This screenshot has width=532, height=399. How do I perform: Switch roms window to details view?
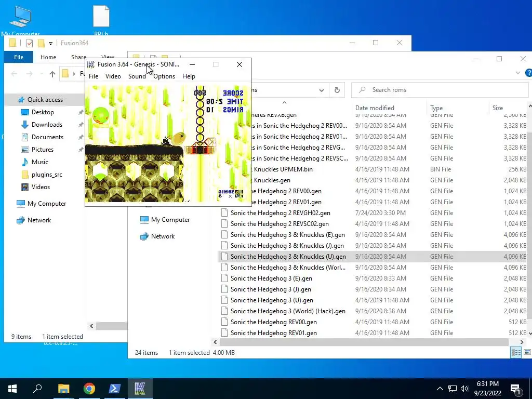pyautogui.click(x=516, y=353)
